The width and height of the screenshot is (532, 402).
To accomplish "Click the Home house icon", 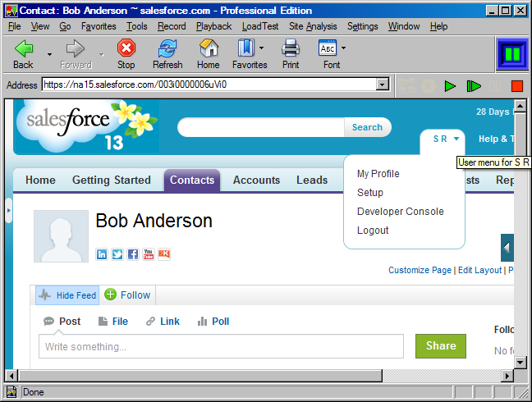I will tap(209, 48).
